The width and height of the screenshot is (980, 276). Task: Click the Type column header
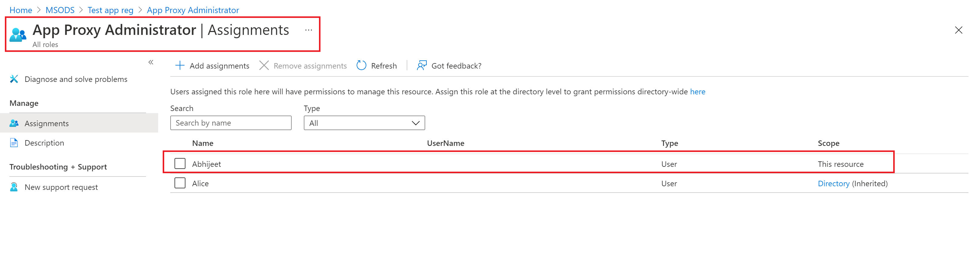(670, 143)
